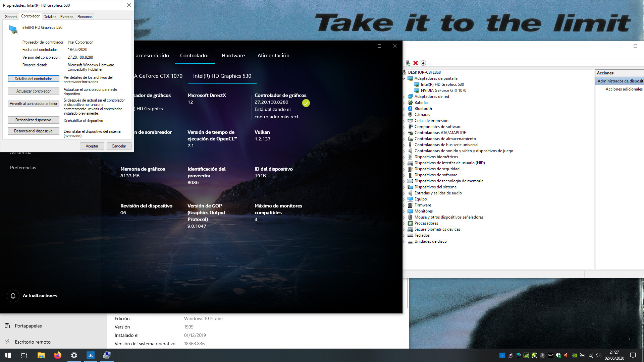This screenshot has height=362, width=644.
Task: Click the Unidades de disco drive icon
Action: pos(410,241)
